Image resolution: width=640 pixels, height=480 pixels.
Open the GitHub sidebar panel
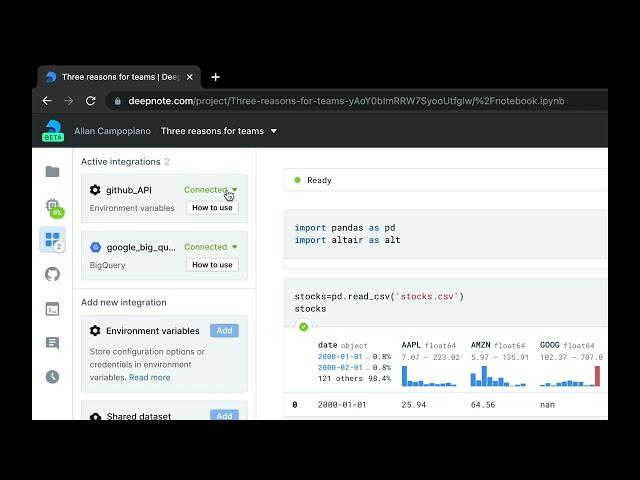52,274
